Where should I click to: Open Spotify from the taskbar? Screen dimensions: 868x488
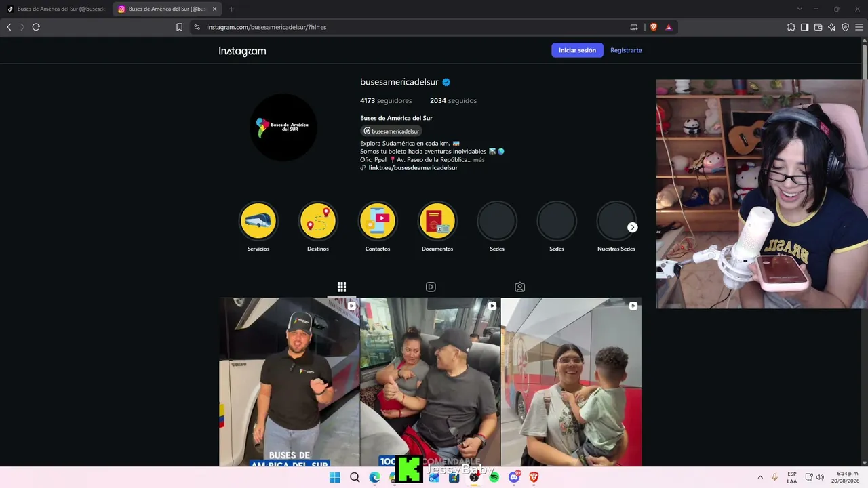[494, 477]
